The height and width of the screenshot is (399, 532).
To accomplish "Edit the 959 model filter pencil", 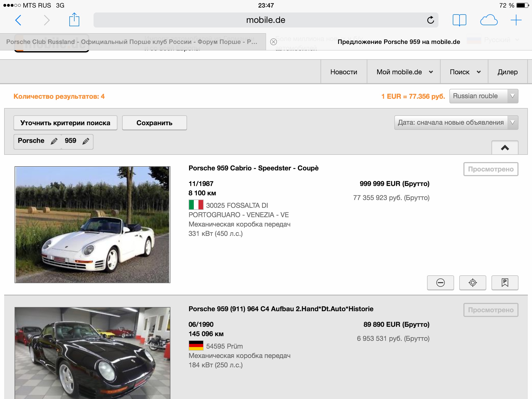I will pos(86,141).
